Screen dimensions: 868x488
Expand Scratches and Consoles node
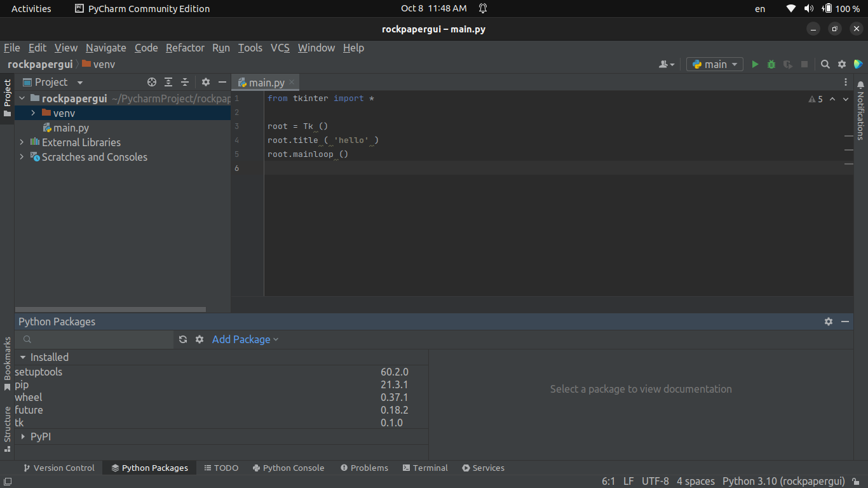click(x=22, y=157)
